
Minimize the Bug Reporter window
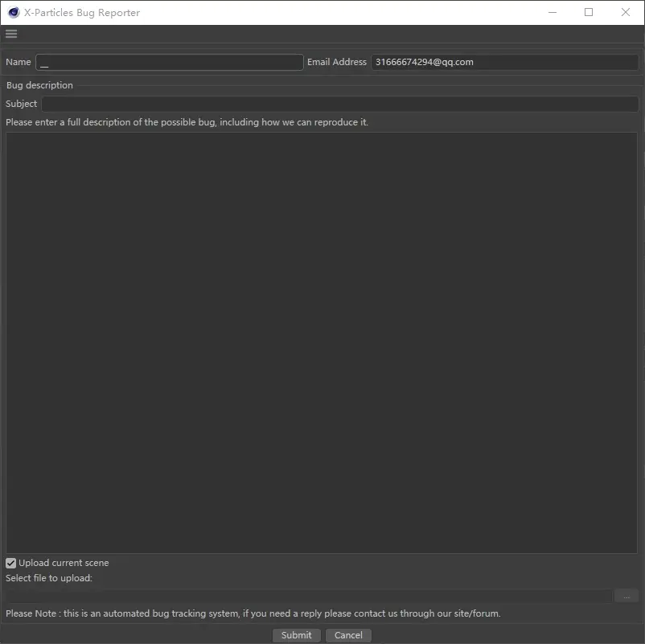pos(552,12)
